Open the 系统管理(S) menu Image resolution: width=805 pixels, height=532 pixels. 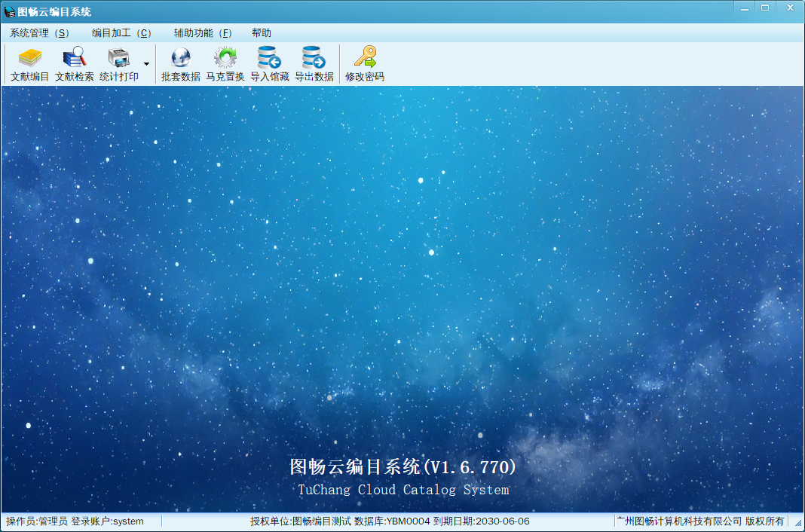[x=39, y=33]
